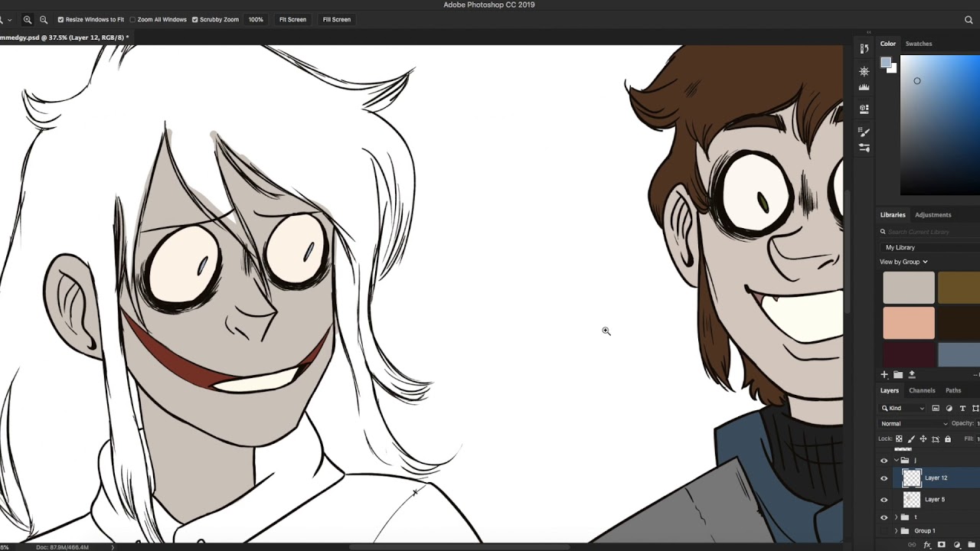Click the search magnifier icon at top right
The image size is (980, 551).
[969, 20]
